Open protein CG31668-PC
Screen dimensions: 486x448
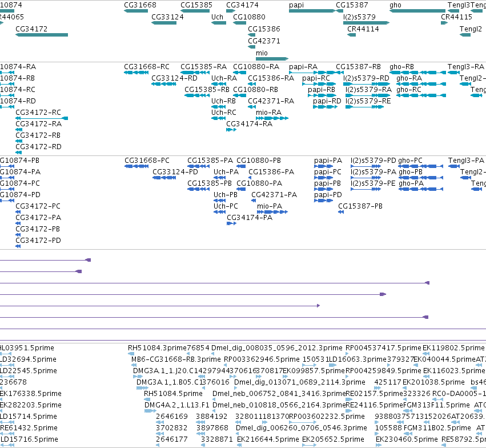(x=147, y=161)
